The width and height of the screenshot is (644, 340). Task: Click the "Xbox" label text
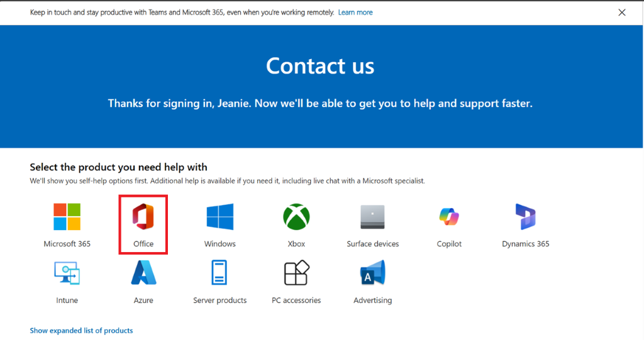296,244
